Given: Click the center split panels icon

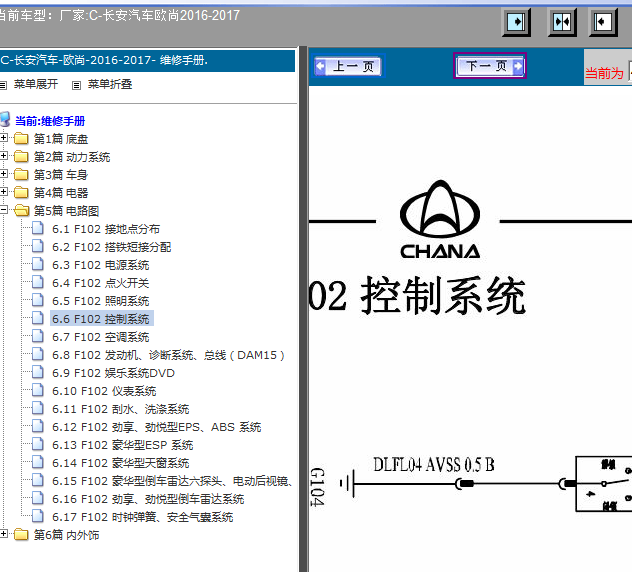Looking at the screenshot, I should (562, 22).
